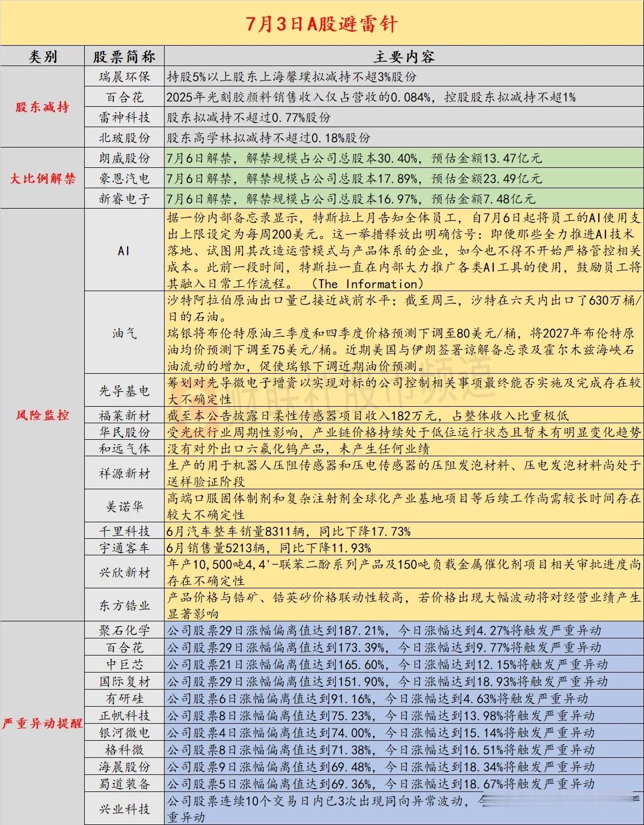Select stock name 朗威股份
Image resolution: width=644 pixels, height=825 pixels.
point(124,158)
